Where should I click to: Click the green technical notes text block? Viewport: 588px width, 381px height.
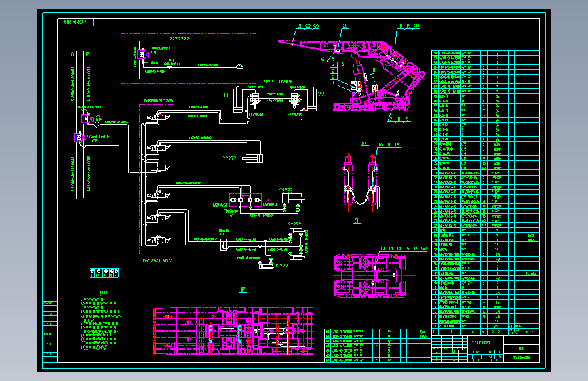pos(100,323)
